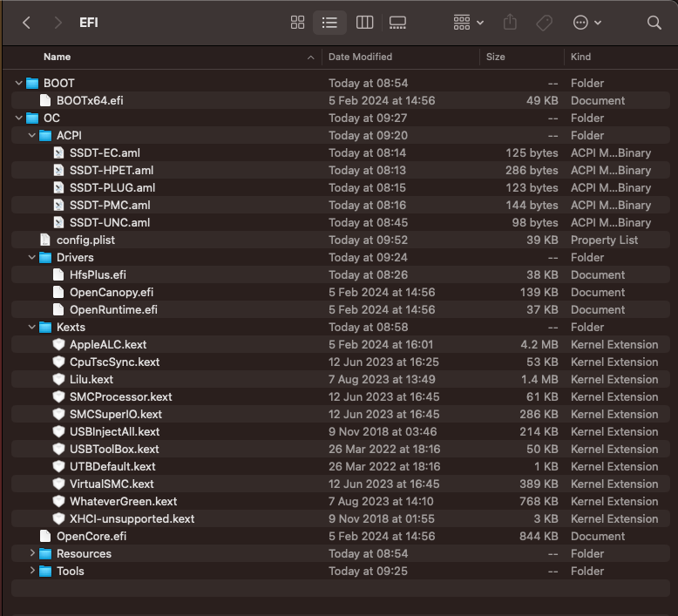The width and height of the screenshot is (678, 616).
Task: Select Lilu.kext shield icon
Action: (x=58, y=379)
